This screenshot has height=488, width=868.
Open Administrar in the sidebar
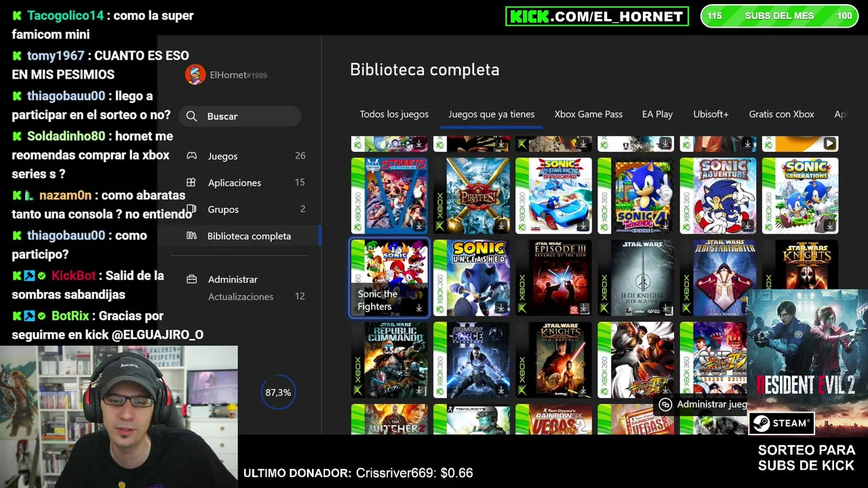click(233, 279)
